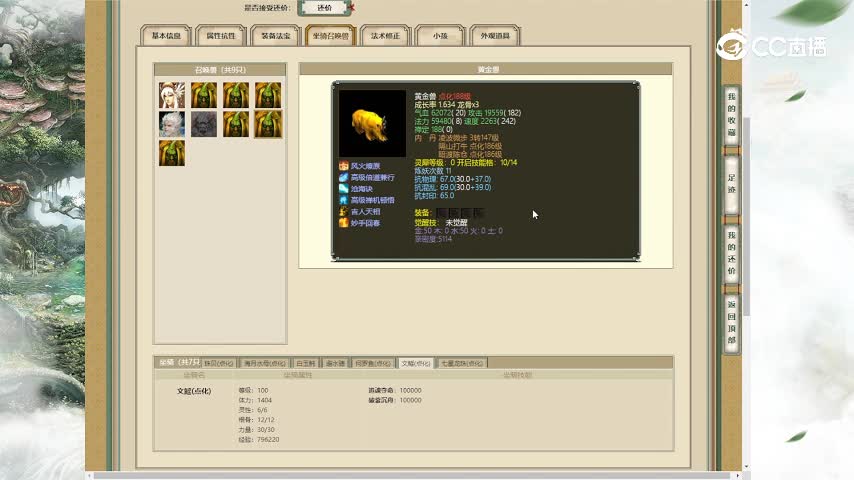
Task: Open the 基本信息 tab
Action: click(166, 36)
